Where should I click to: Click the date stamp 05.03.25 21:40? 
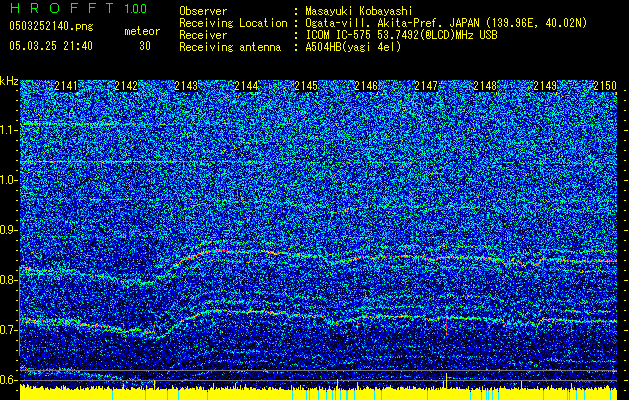pyautogui.click(x=51, y=46)
